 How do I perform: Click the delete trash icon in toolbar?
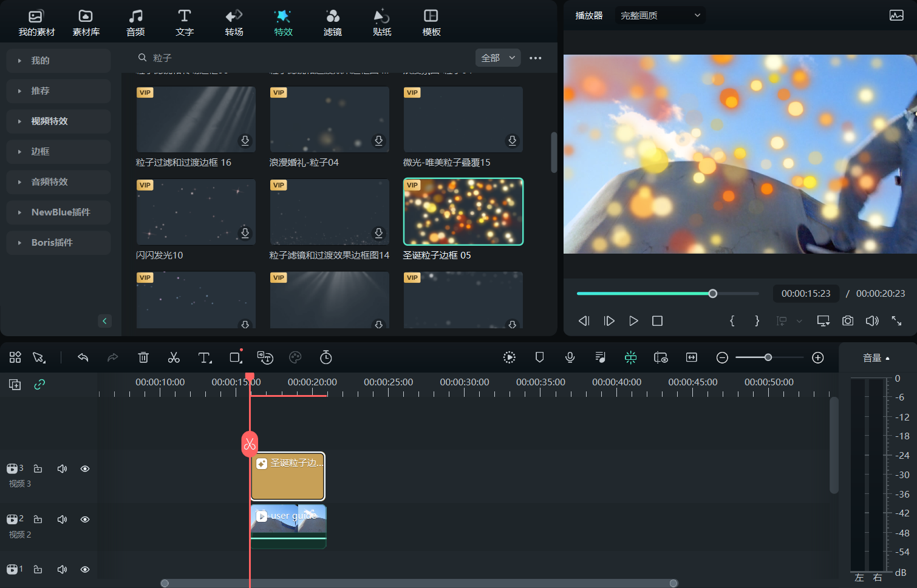click(143, 357)
